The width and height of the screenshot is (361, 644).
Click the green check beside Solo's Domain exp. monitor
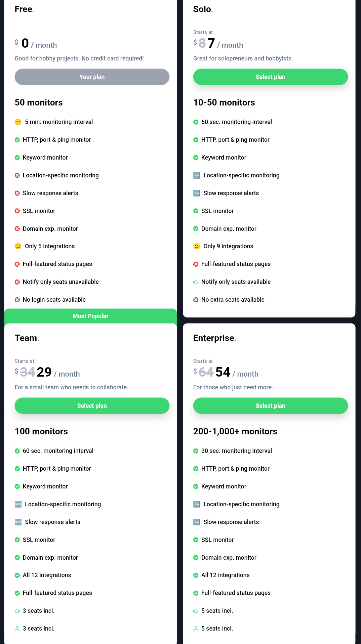pos(196,229)
